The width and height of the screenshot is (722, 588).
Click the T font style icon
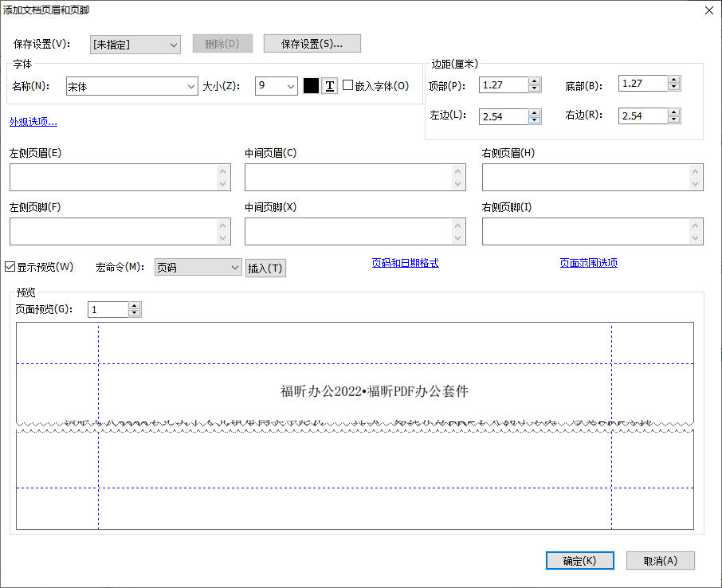pos(329,86)
